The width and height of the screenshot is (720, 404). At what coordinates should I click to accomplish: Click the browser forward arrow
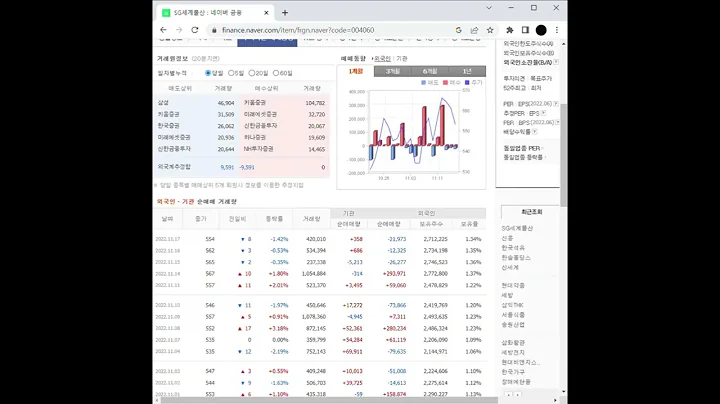[x=179, y=30]
